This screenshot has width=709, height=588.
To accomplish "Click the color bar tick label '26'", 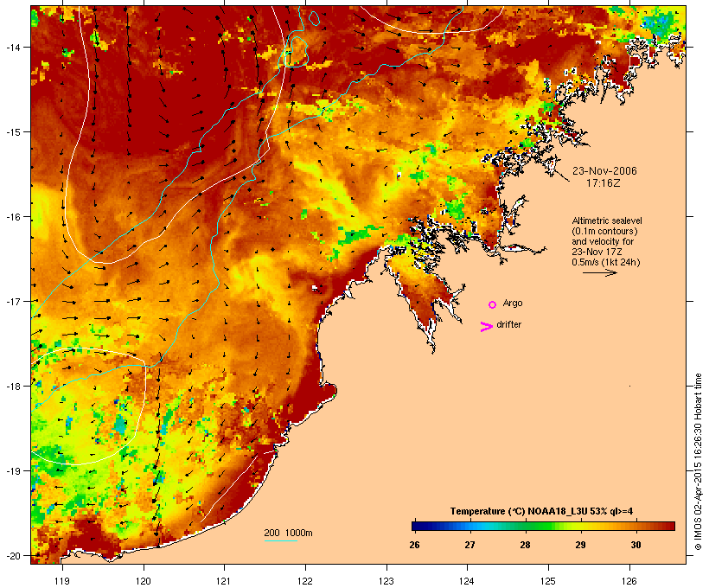I will click(x=414, y=545).
